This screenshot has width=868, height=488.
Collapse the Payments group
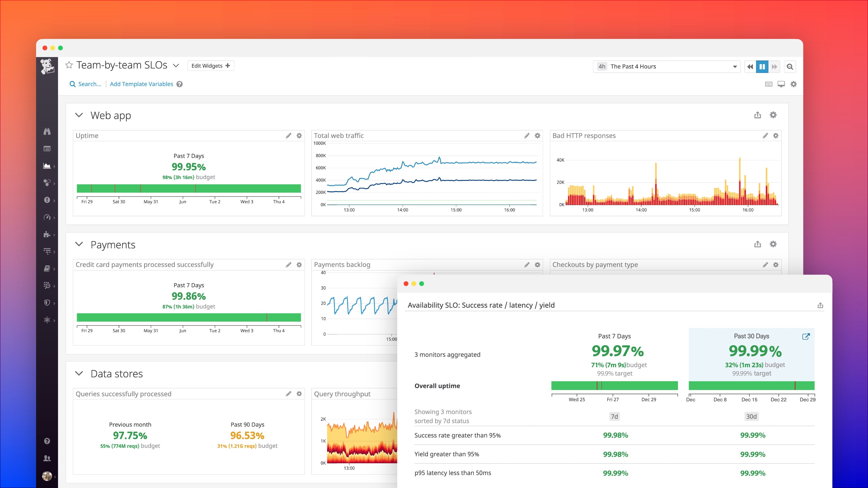point(79,244)
